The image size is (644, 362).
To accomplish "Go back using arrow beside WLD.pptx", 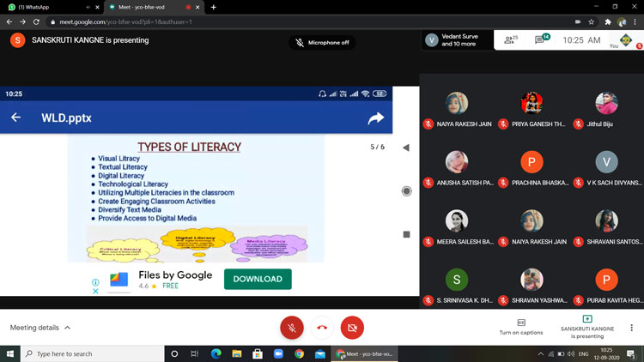I will click(15, 118).
